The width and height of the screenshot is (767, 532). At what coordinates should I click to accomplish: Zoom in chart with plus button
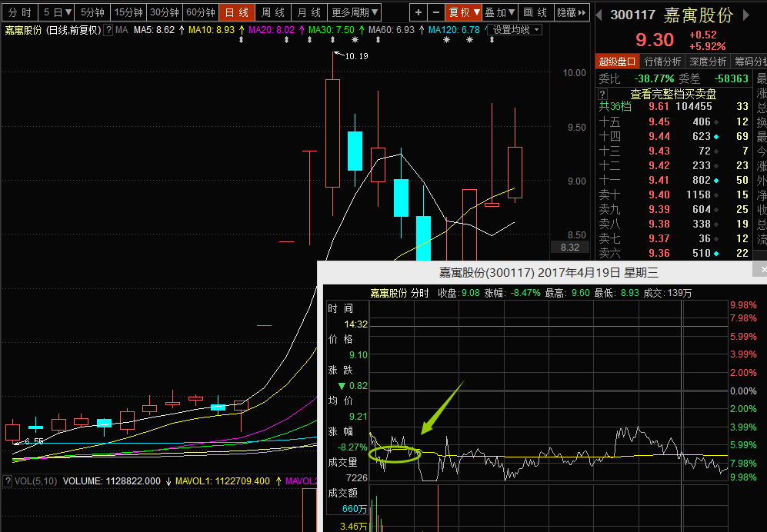(x=418, y=12)
